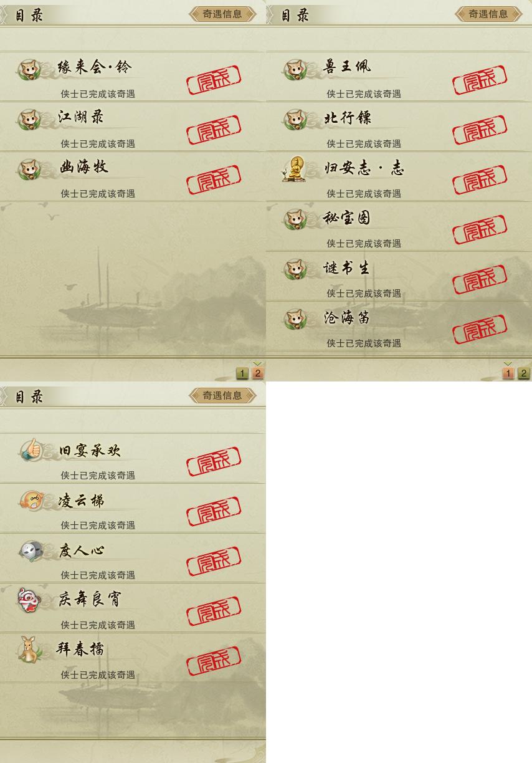Click the golden Buddha icon for 归安志·志

coord(294,169)
